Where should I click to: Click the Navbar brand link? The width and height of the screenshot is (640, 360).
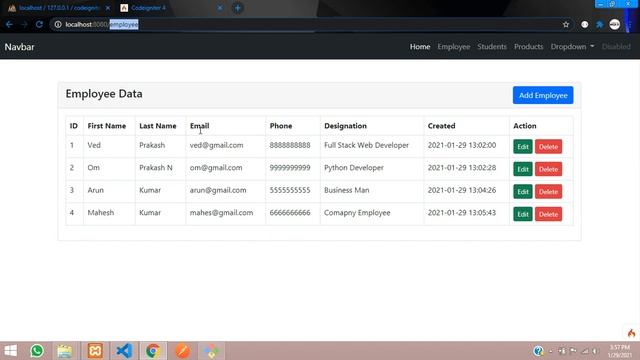point(20,47)
